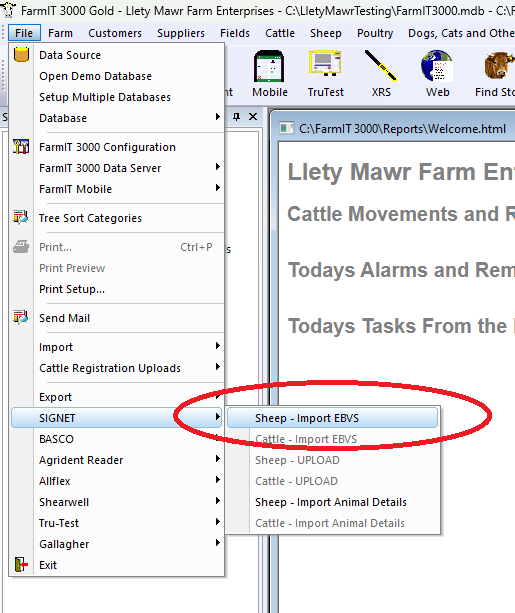The height and width of the screenshot is (613, 515).
Task: Select the Welcome.html document title tab
Action: point(402,129)
